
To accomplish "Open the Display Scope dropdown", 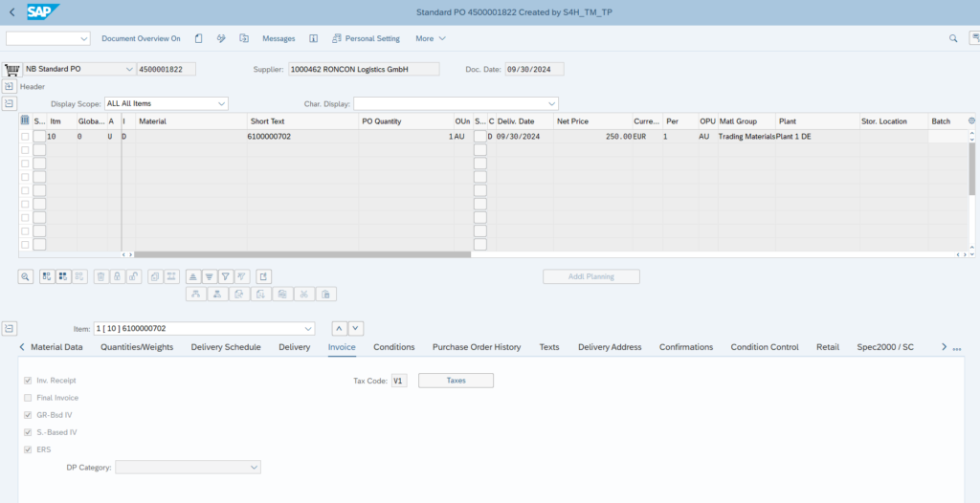I will coord(222,103).
